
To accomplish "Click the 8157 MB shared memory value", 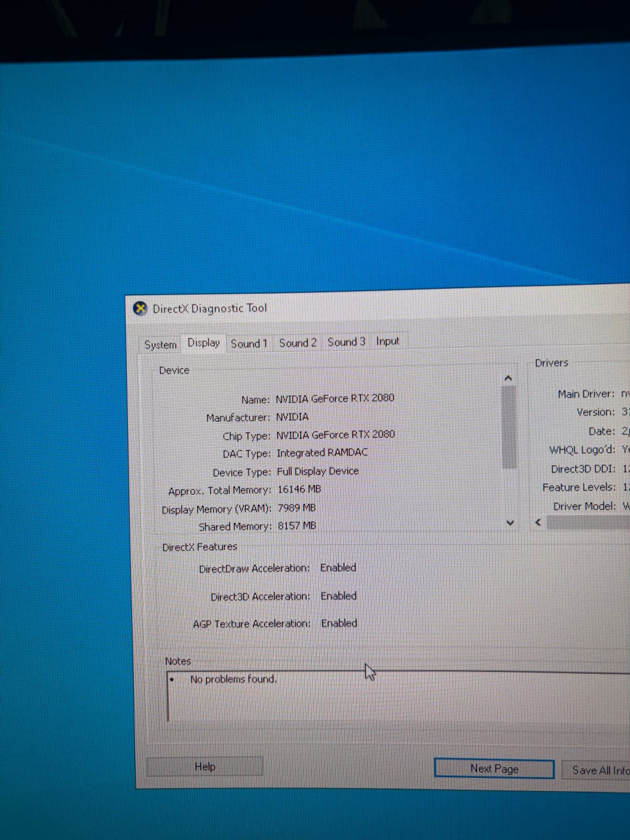I will 297,526.
